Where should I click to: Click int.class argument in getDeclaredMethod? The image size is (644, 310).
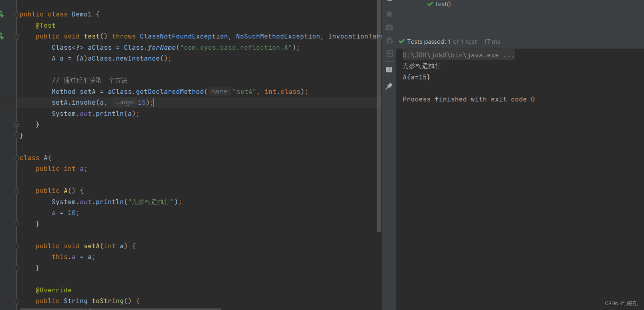pos(283,92)
